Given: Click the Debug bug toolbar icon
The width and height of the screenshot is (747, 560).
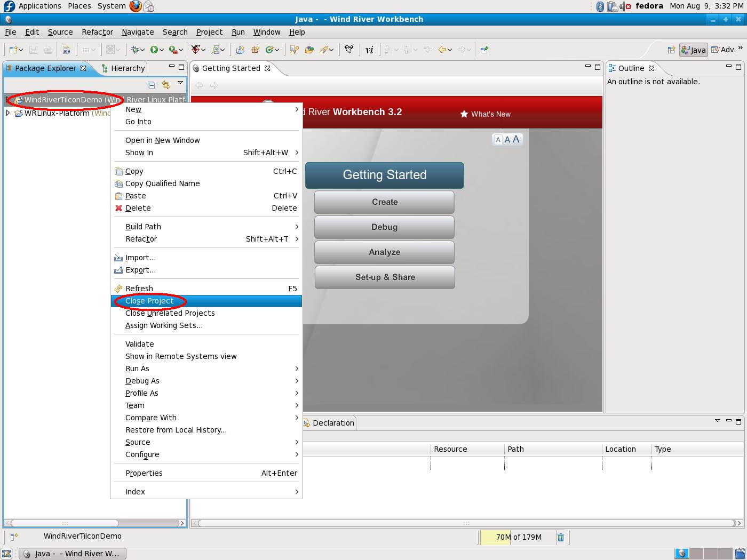Looking at the screenshot, I should coord(136,50).
